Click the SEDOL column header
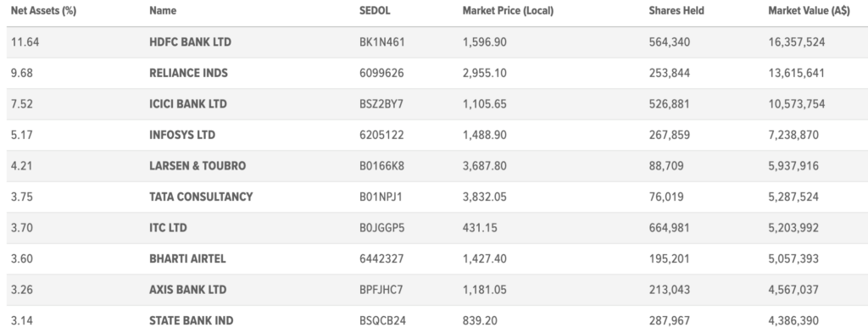The height and width of the screenshot is (333, 868). [x=375, y=11]
